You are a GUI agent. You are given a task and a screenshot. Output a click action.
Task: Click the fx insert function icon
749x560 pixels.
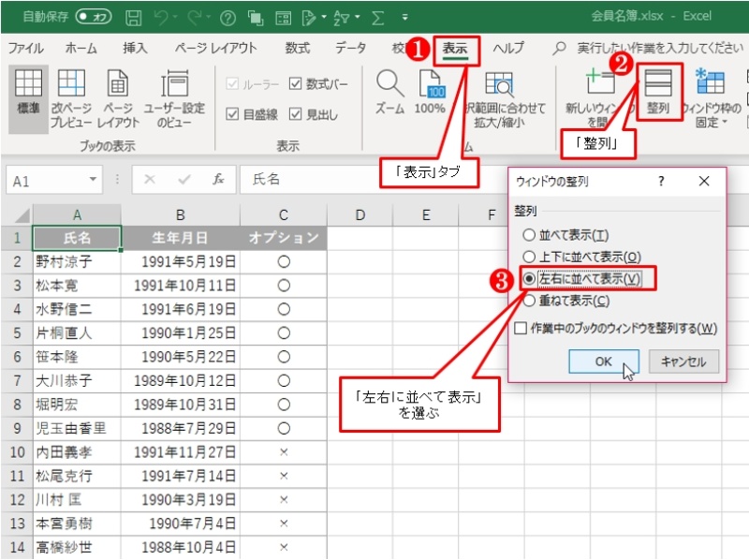tap(218, 180)
